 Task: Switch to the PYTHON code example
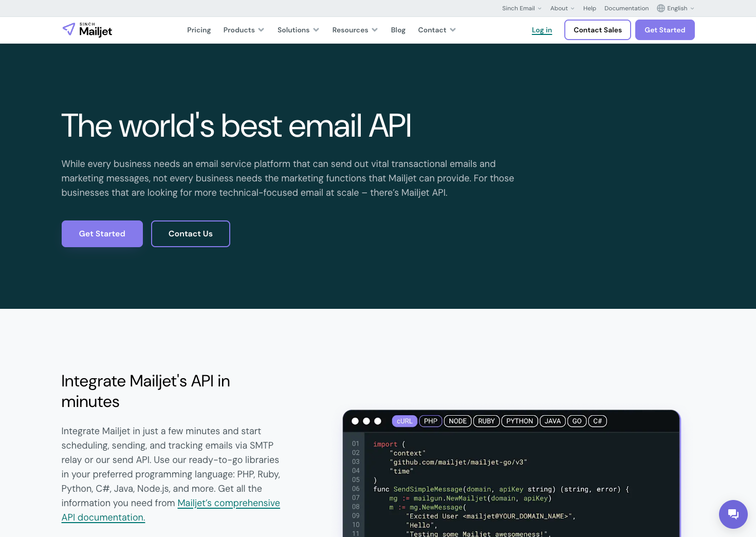click(519, 421)
